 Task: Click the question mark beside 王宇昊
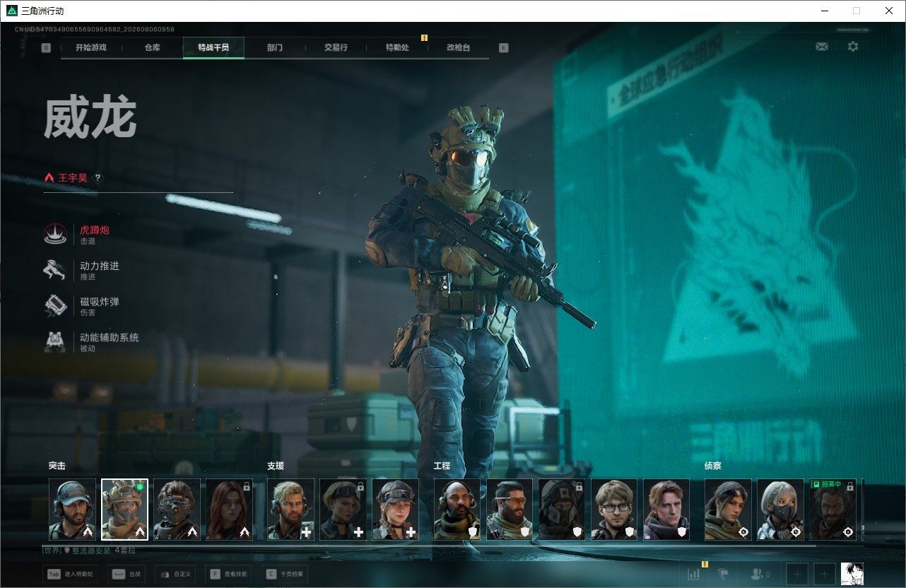click(98, 178)
